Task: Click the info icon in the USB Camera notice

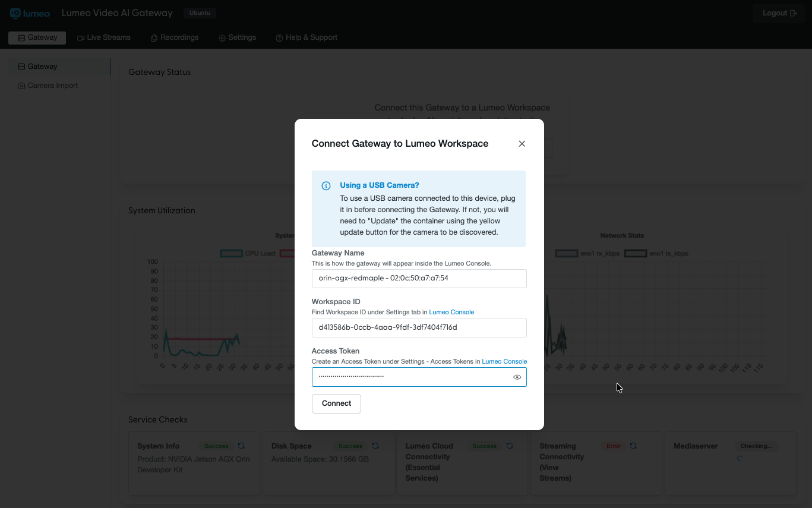Action: 326,186
